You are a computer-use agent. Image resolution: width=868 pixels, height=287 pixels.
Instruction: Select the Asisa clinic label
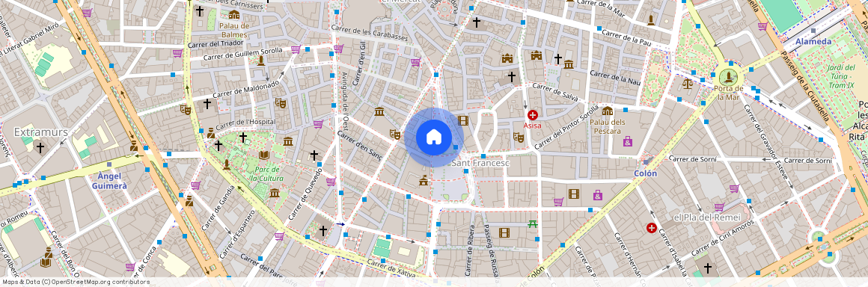point(533,126)
